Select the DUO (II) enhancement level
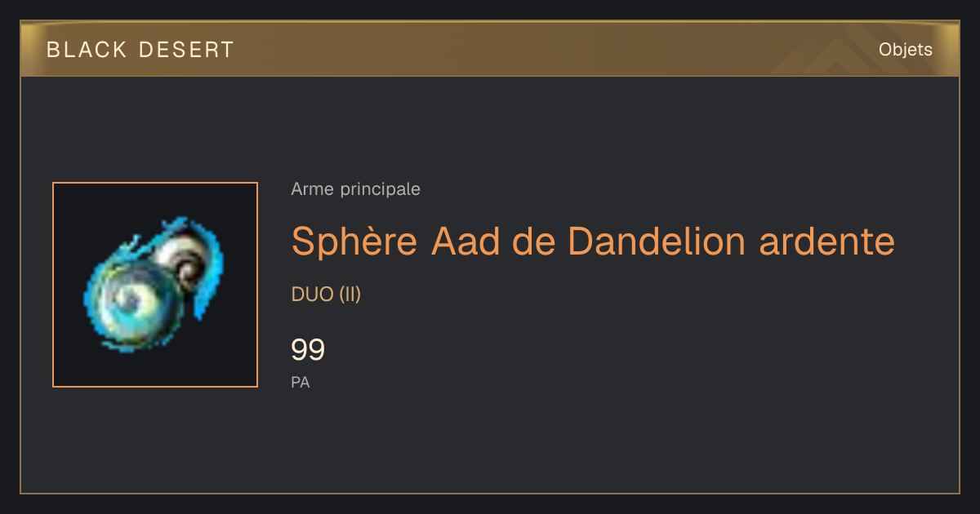This screenshot has width=980, height=514. pyautogui.click(x=326, y=295)
